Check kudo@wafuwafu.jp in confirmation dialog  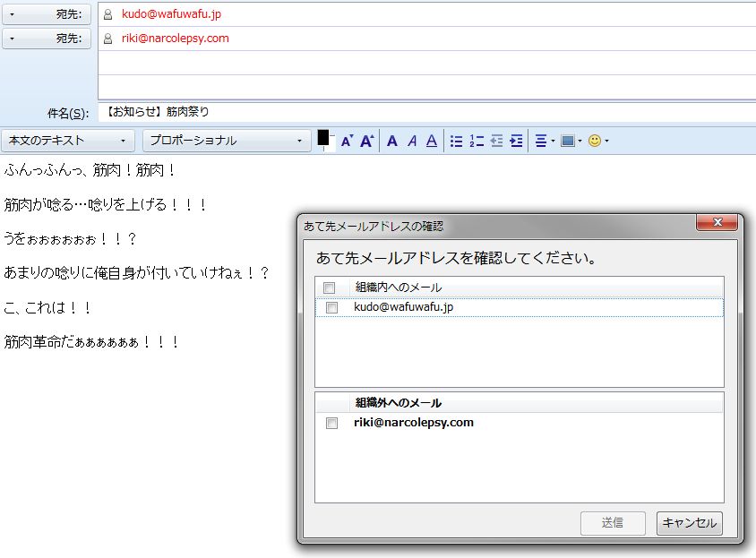coord(331,308)
